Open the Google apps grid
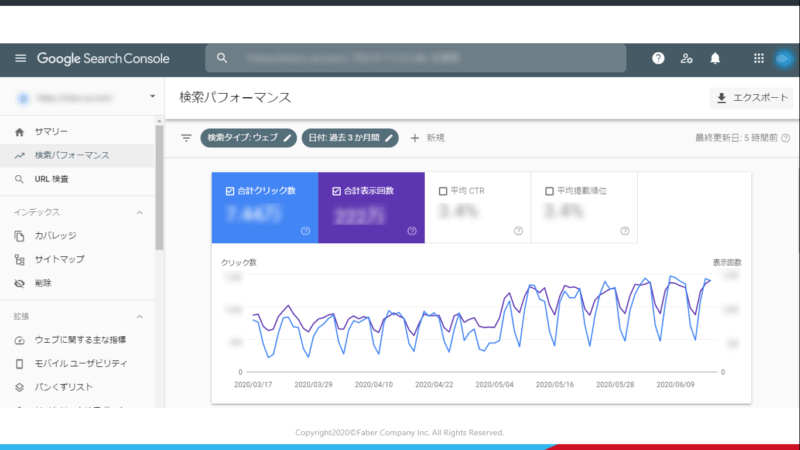Image resolution: width=800 pixels, height=450 pixels. 759,59
